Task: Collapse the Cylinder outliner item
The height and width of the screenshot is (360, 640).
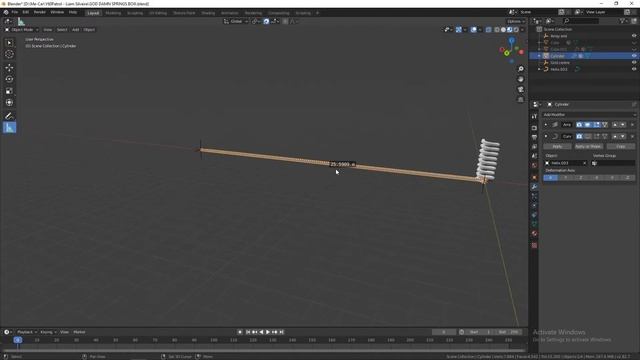Action: pyautogui.click(x=539, y=56)
